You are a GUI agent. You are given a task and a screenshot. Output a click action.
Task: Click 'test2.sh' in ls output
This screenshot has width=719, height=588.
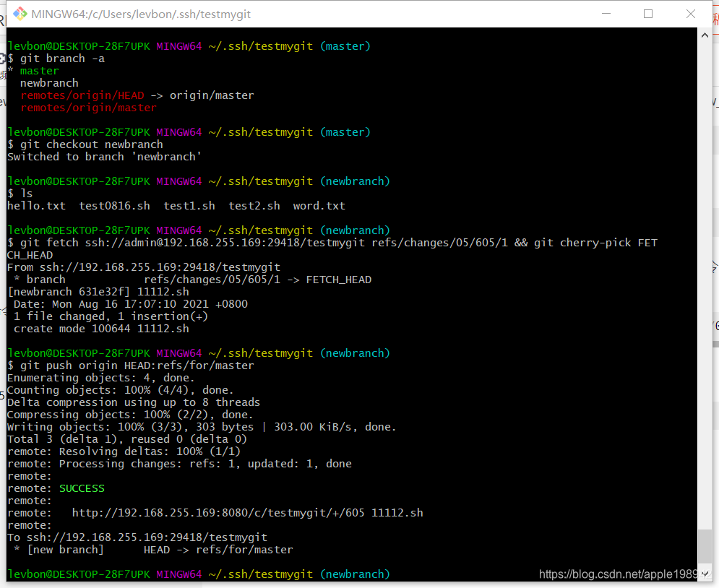pos(254,206)
